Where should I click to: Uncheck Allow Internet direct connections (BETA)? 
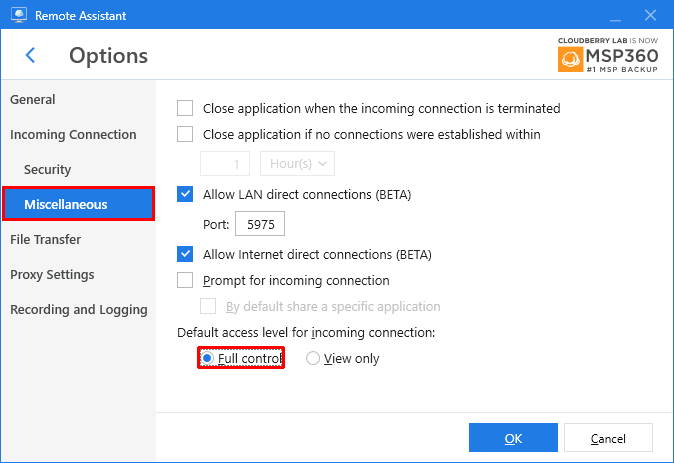(x=185, y=254)
